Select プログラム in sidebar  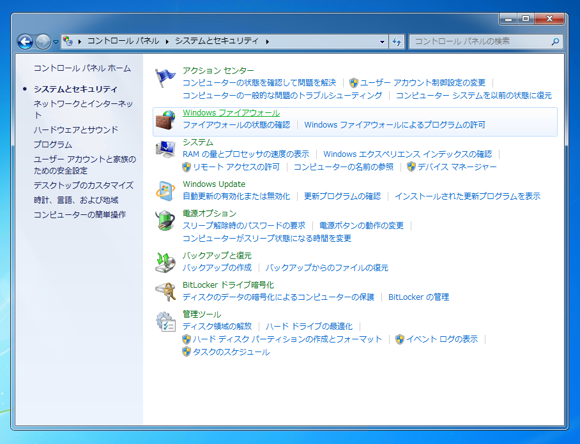click(x=53, y=145)
